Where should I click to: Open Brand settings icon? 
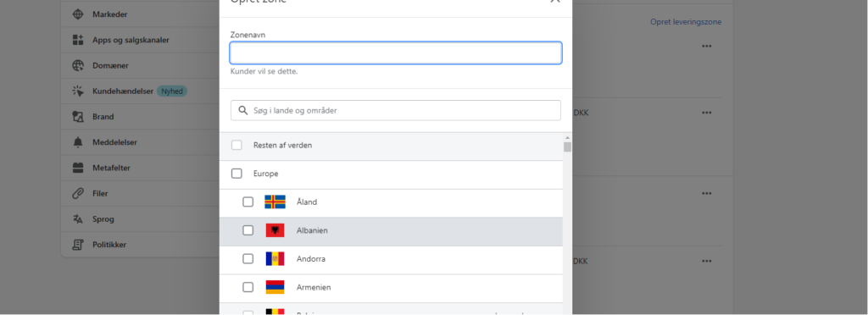tap(78, 117)
